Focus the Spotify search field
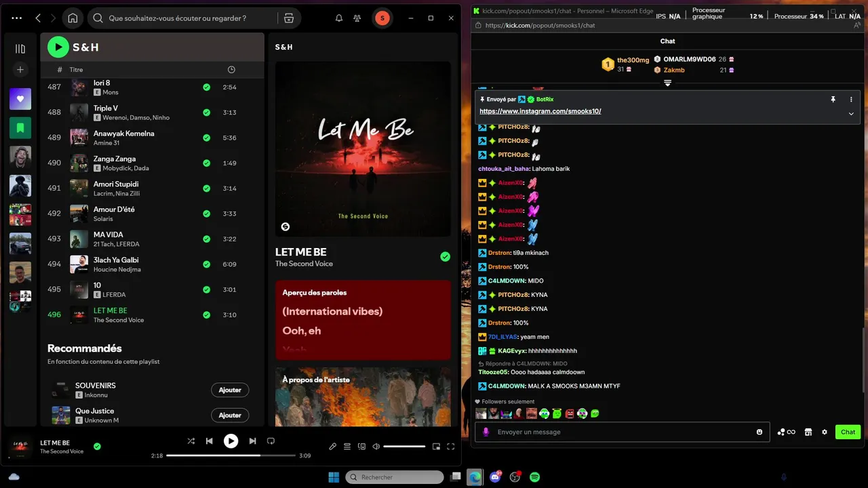Screen dimensions: 868x488 (x=183, y=18)
